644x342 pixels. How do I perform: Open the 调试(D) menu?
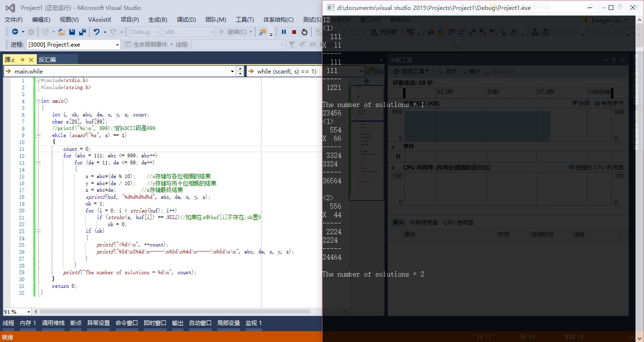point(186,19)
